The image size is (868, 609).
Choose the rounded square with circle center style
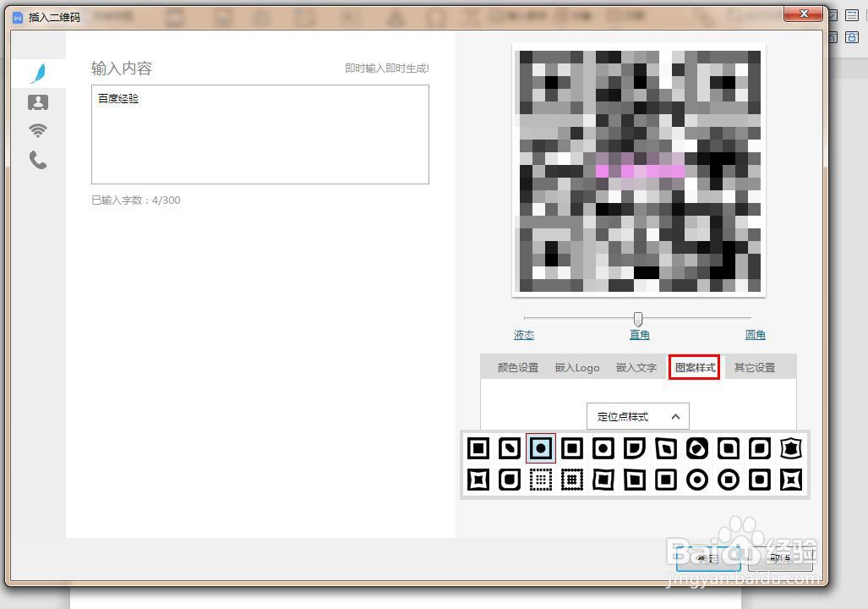click(603, 448)
